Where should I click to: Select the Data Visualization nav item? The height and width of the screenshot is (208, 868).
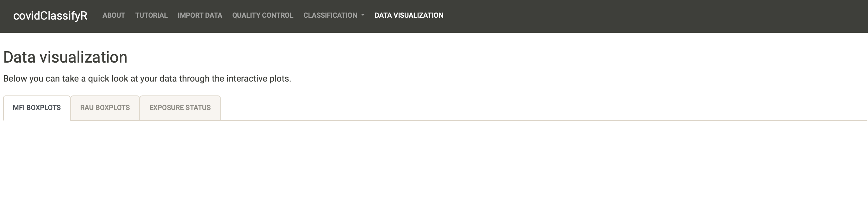(x=409, y=15)
